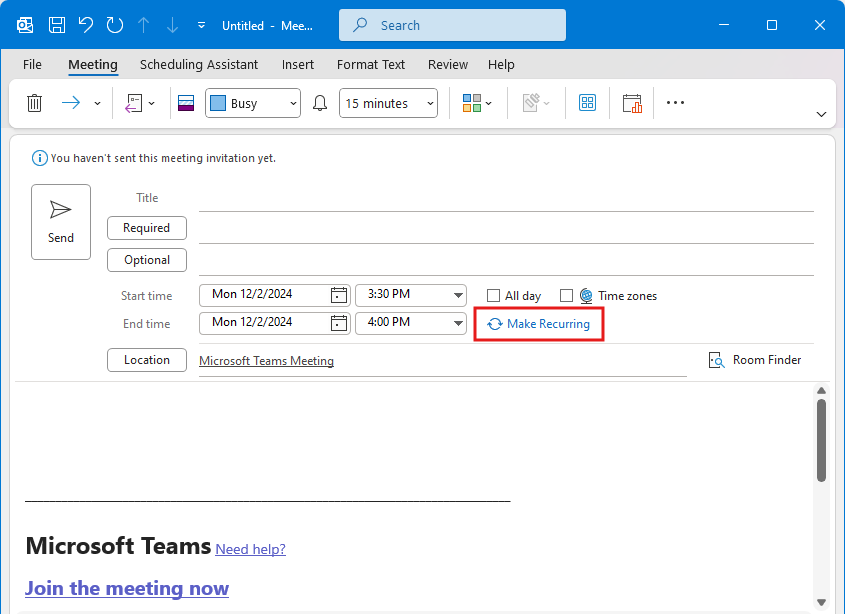The image size is (845, 614).
Task: Click the Send button
Action: (61, 221)
